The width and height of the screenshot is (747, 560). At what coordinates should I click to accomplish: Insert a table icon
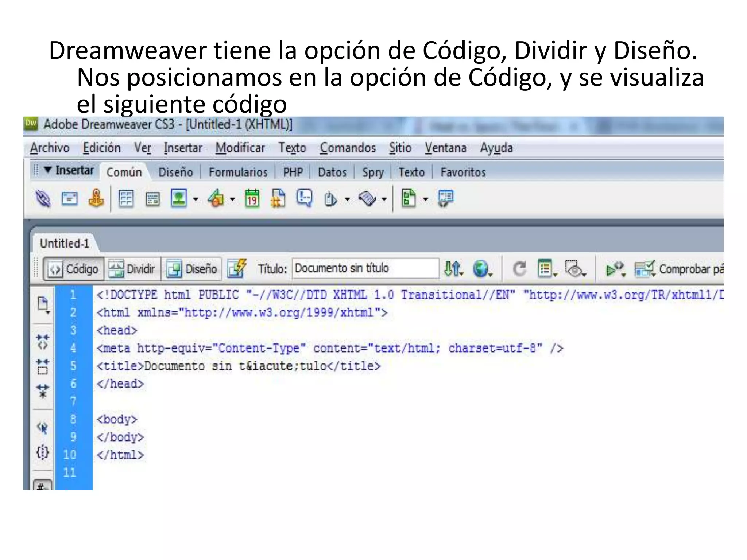(126, 199)
